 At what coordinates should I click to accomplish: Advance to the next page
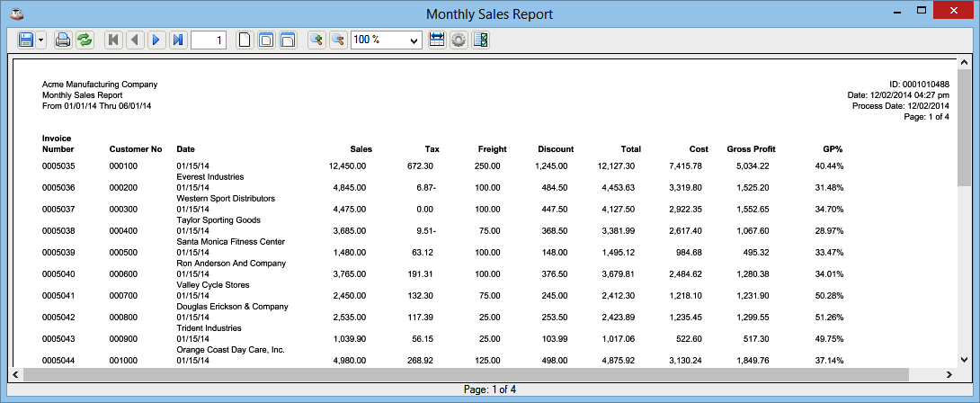pyautogui.click(x=156, y=40)
